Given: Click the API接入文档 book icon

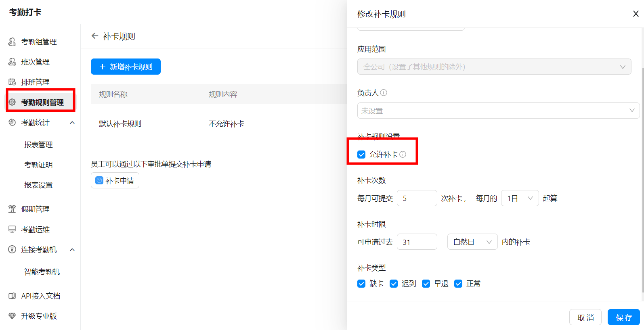Looking at the screenshot, I should (x=12, y=296).
